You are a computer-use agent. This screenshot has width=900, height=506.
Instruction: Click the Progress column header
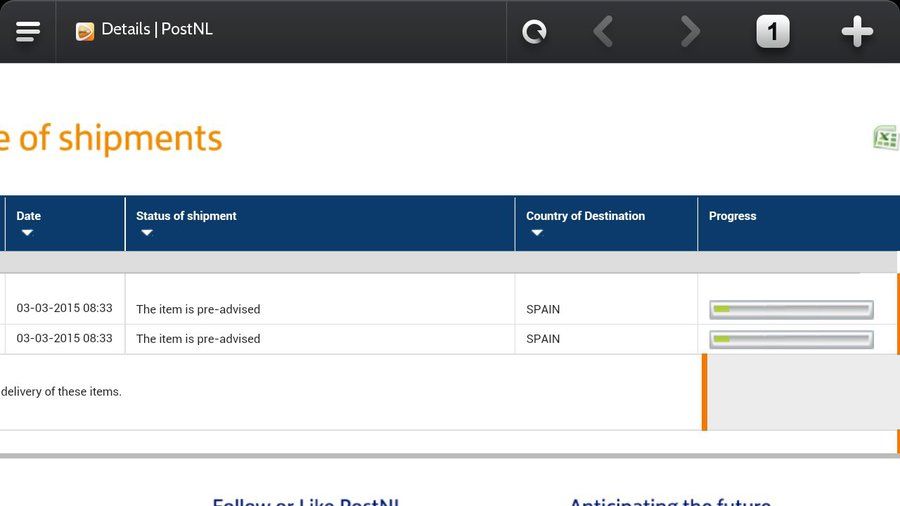pos(732,216)
